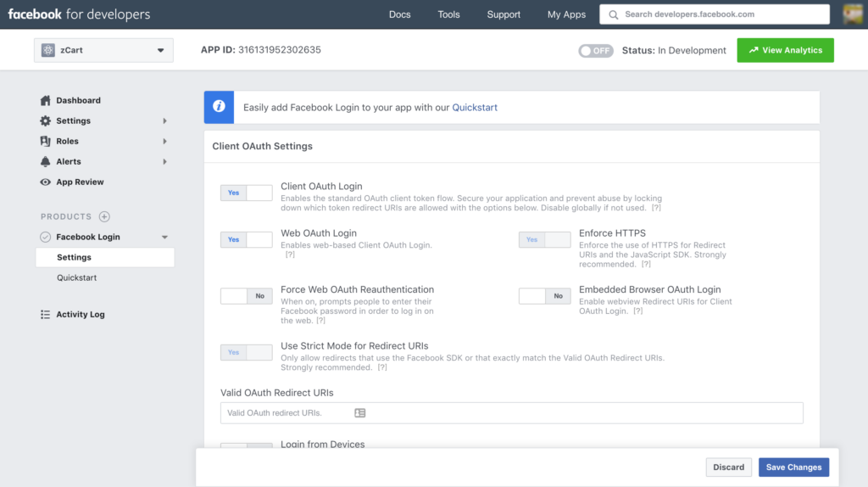This screenshot has height=487, width=868.
Task: Open My Apps in top navigation
Action: pyautogui.click(x=566, y=14)
